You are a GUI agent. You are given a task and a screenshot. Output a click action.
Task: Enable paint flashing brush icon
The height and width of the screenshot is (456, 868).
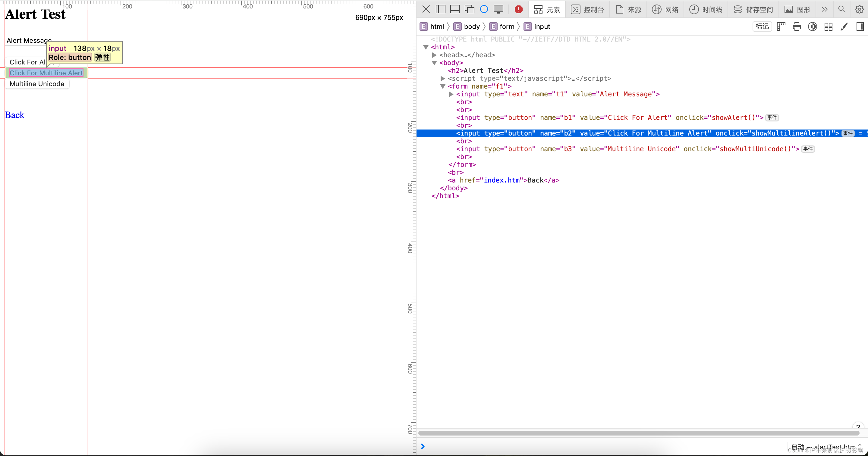click(844, 26)
